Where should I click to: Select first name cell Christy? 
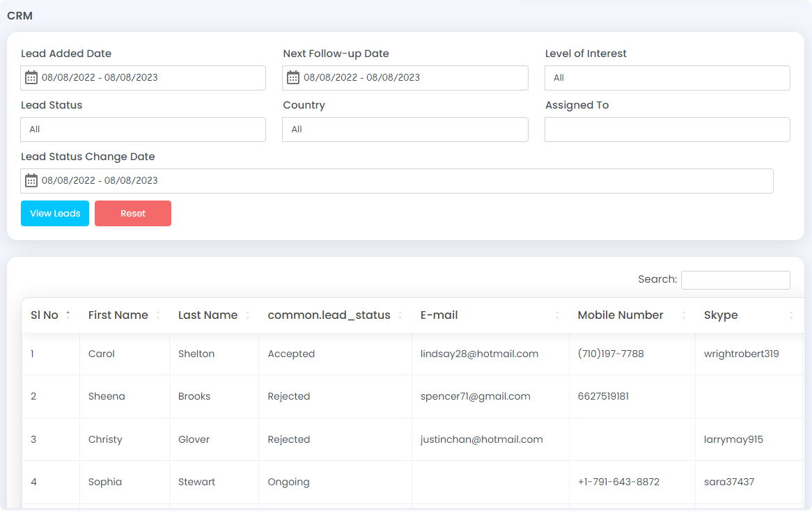click(x=105, y=439)
